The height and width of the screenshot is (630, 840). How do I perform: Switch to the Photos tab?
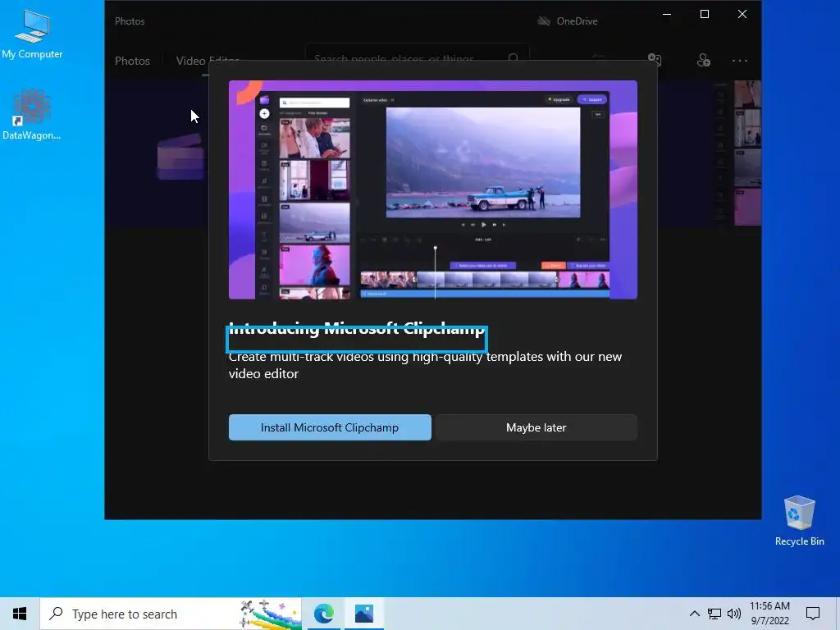click(x=132, y=61)
